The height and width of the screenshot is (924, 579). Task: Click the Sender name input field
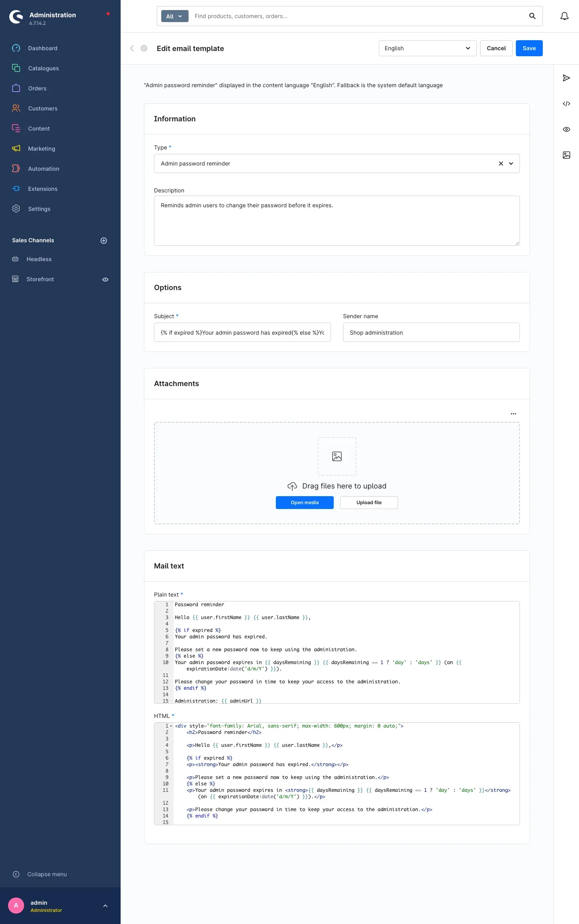click(x=431, y=332)
